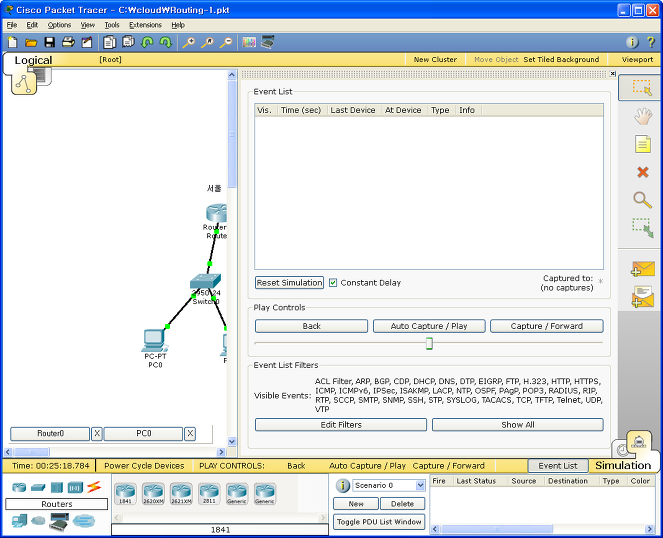
Task: Click Auto Capture / Play panel button
Action: (429, 326)
